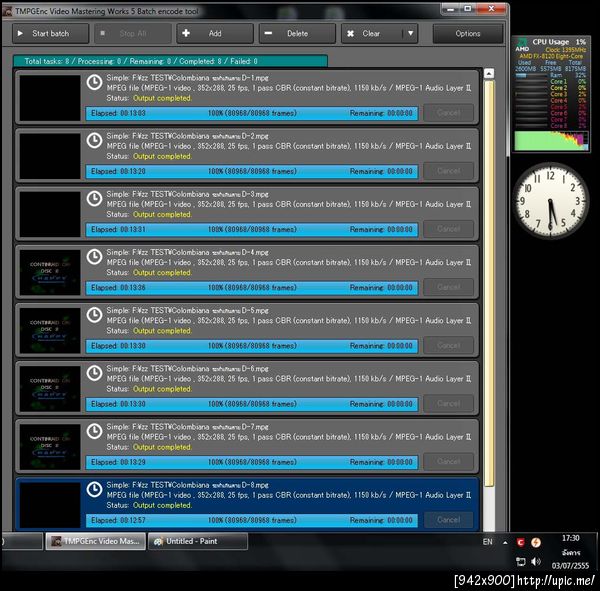Click clock icon of D-4.mpg task
Image resolution: width=600 pixels, height=591 pixels.
pos(94,257)
